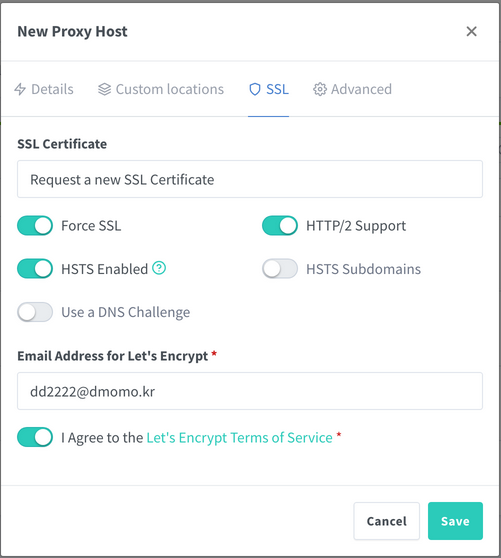Enable Use a DNS Challenge
Viewport: 501px width, 558px height.
tap(35, 312)
